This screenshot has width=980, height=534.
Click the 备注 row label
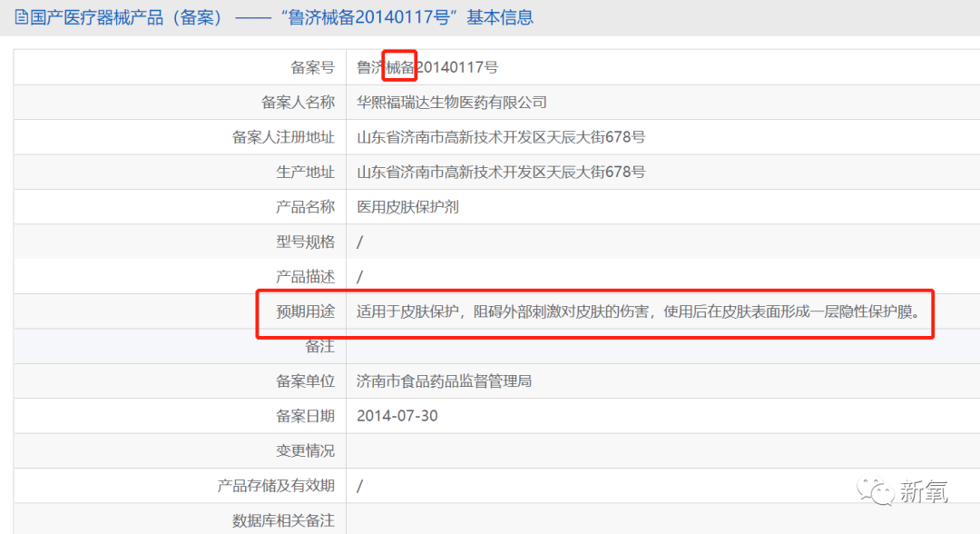pyautogui.click(x=320, y=346)
